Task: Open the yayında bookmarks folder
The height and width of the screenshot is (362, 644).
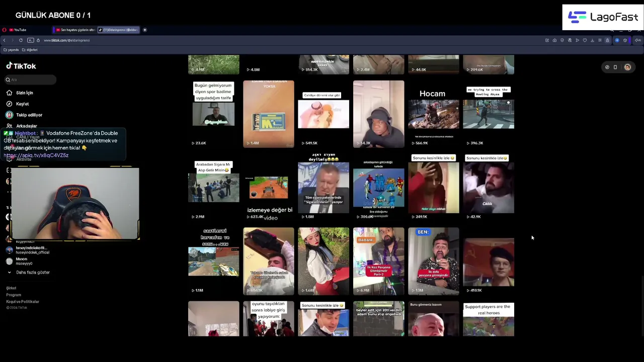Action: point(11,50)
